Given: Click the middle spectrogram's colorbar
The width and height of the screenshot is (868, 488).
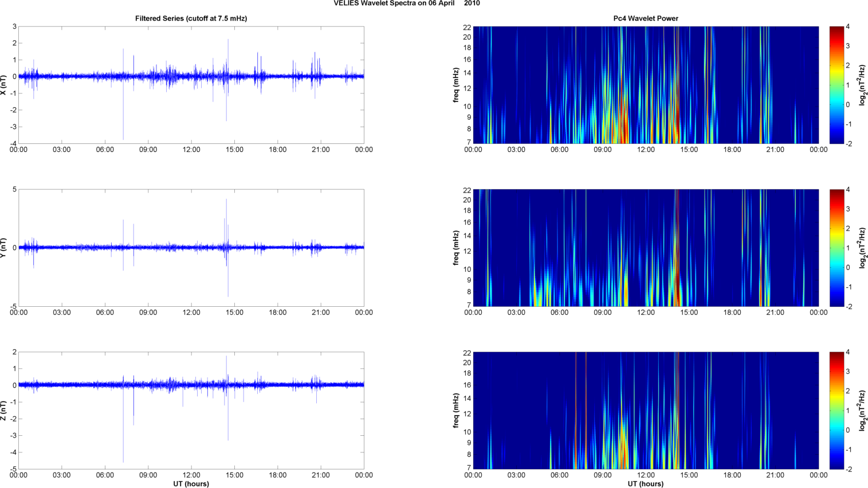Looking at the screenshot, I should pos(836,248).
